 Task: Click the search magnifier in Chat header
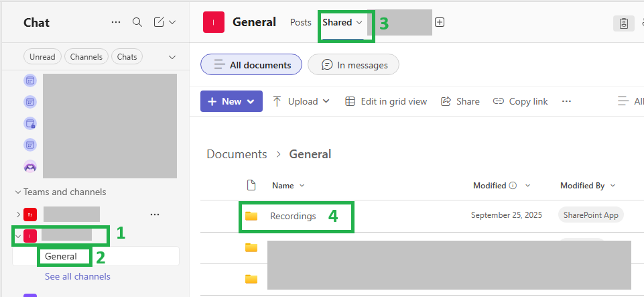pyautogui.click(x=137, y=22)
